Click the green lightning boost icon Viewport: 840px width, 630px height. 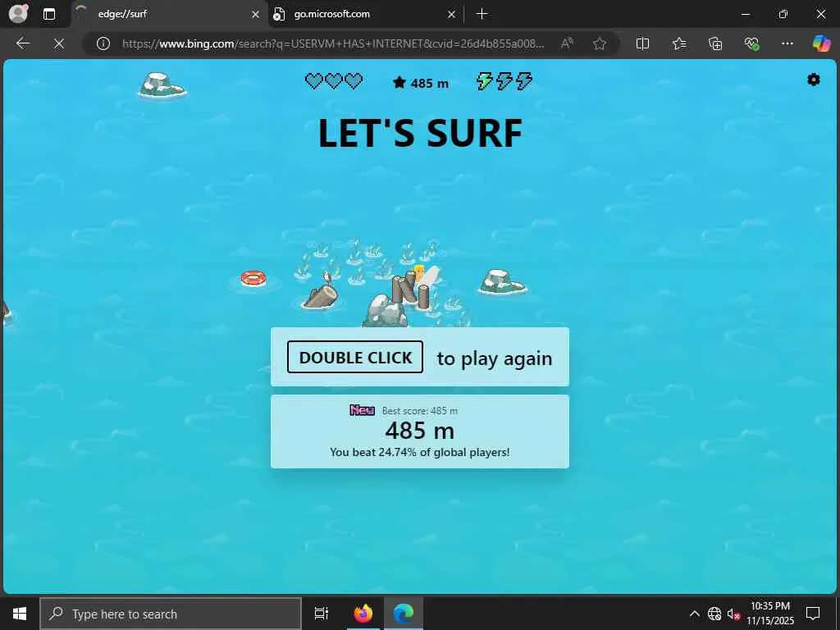485,81
